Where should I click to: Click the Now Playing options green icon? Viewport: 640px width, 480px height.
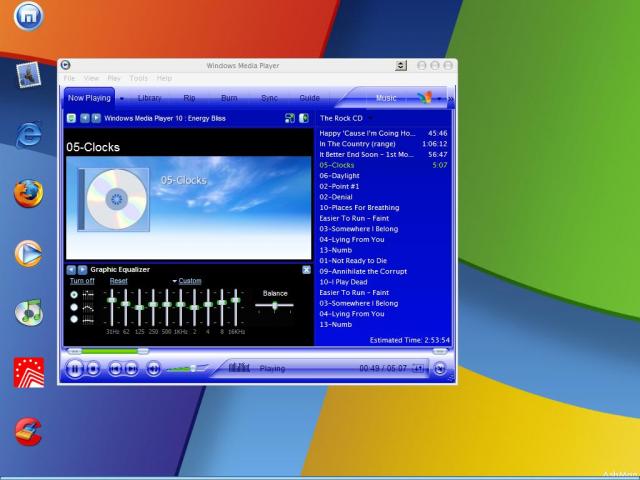click(71, 118)
